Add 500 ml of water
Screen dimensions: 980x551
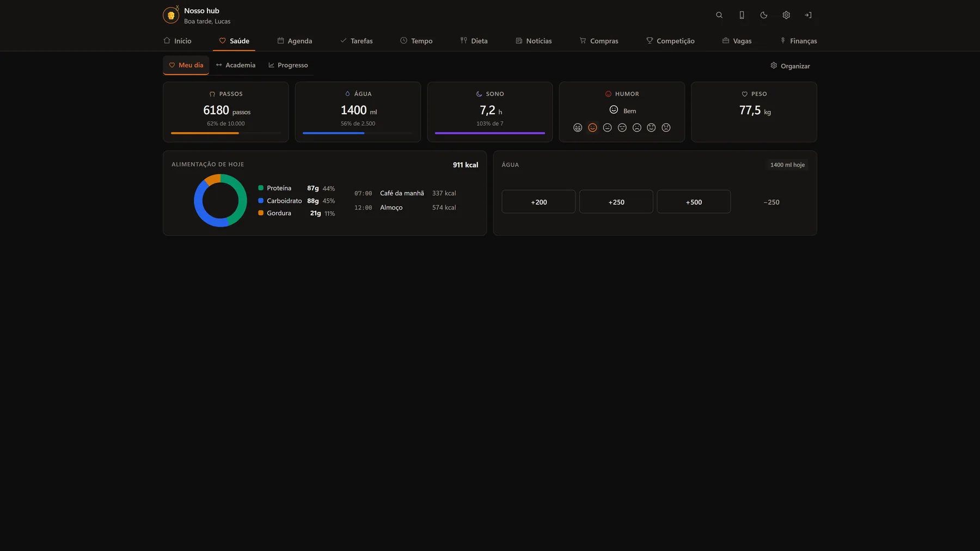tap(694, 202)
